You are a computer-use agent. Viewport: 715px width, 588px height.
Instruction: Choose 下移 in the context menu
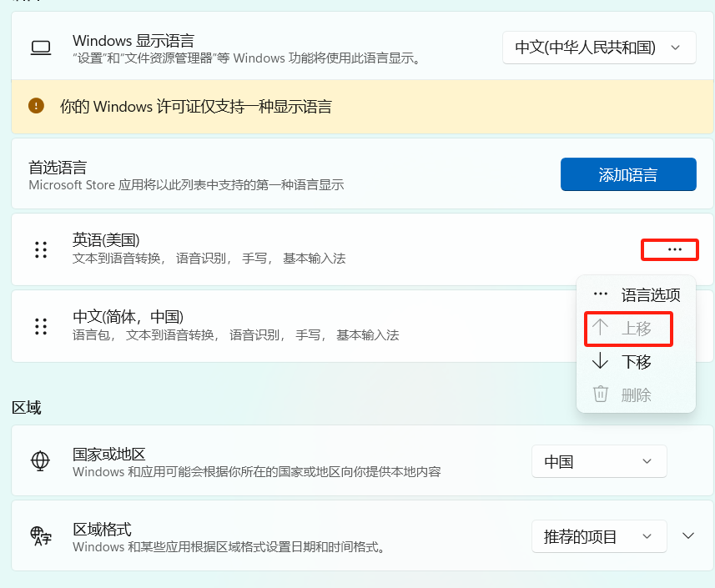coord(636,362)
